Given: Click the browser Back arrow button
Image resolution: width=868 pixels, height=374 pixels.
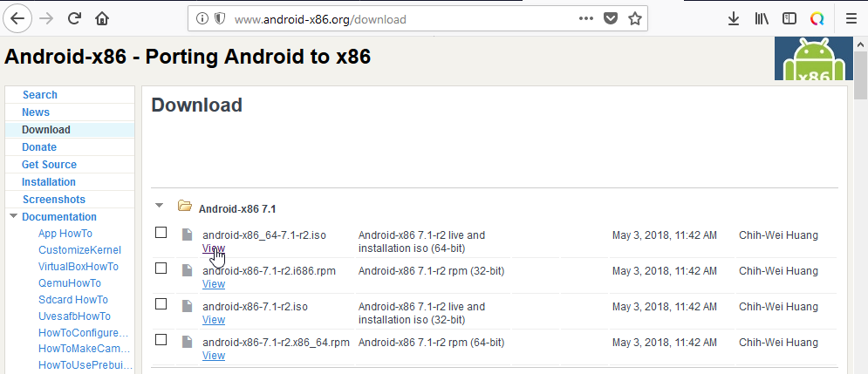Looking at the screenshot, I should tap(19, 18).
